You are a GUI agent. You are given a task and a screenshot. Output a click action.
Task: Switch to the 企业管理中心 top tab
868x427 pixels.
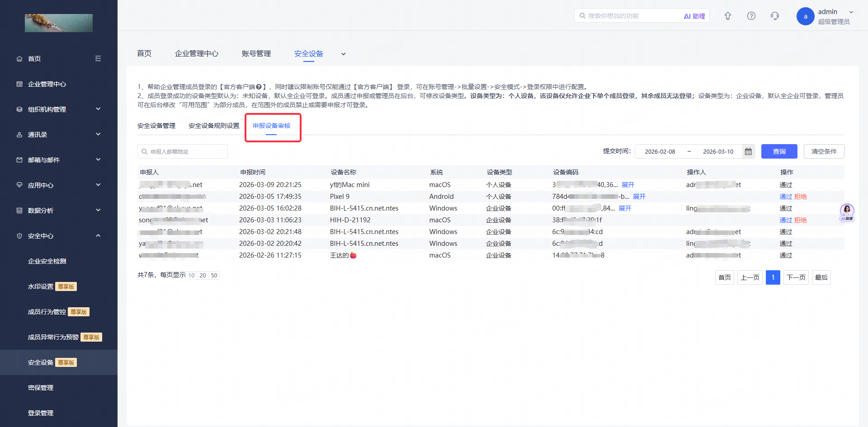click(197, 53)
